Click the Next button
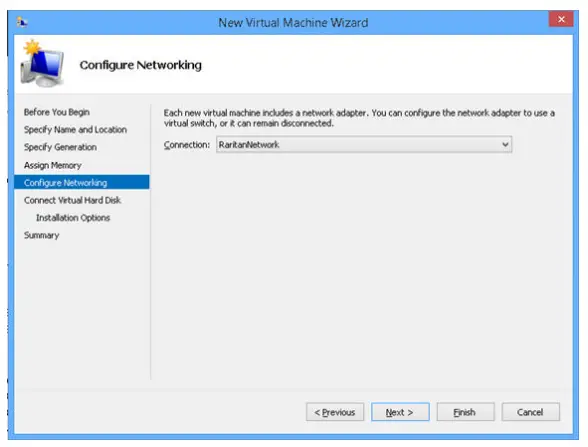 click(400, 412)
